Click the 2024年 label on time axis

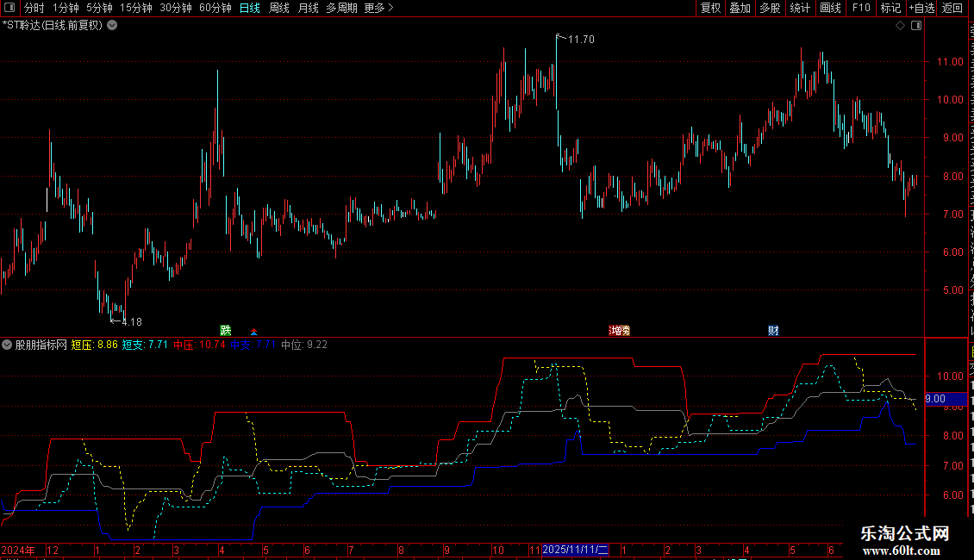[x=18, y=550]
